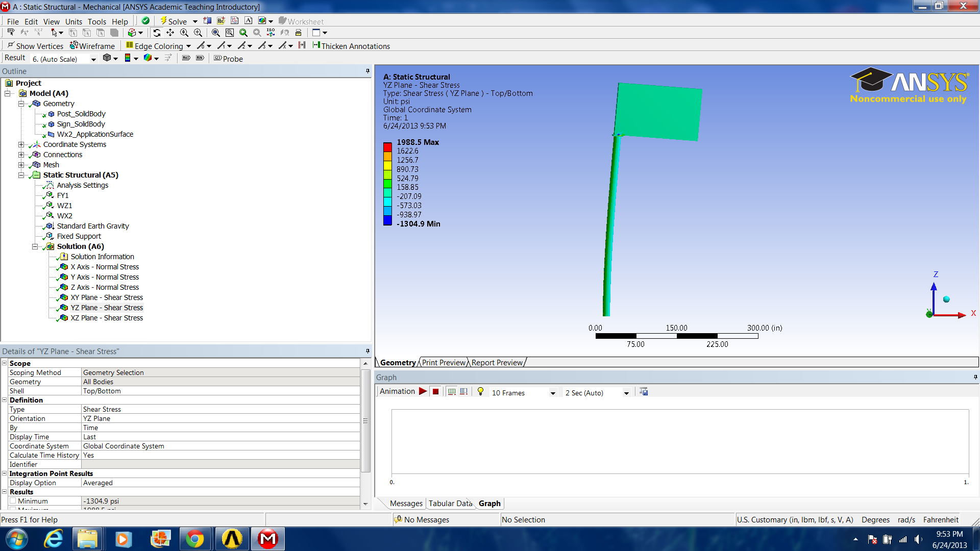Screen dimensions: 980x551
Task: Click the Details panel scrollbar
Action: click(x=365, y=420)
